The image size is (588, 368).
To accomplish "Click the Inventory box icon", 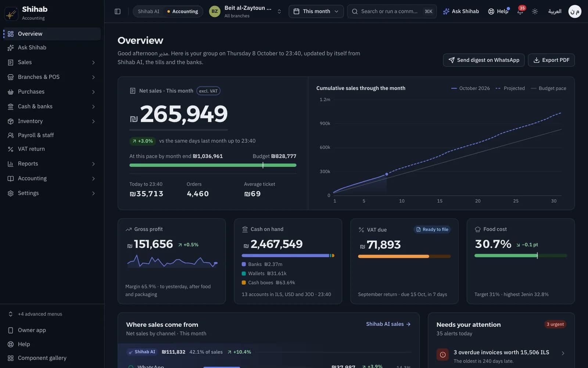I will pos(11,121).
